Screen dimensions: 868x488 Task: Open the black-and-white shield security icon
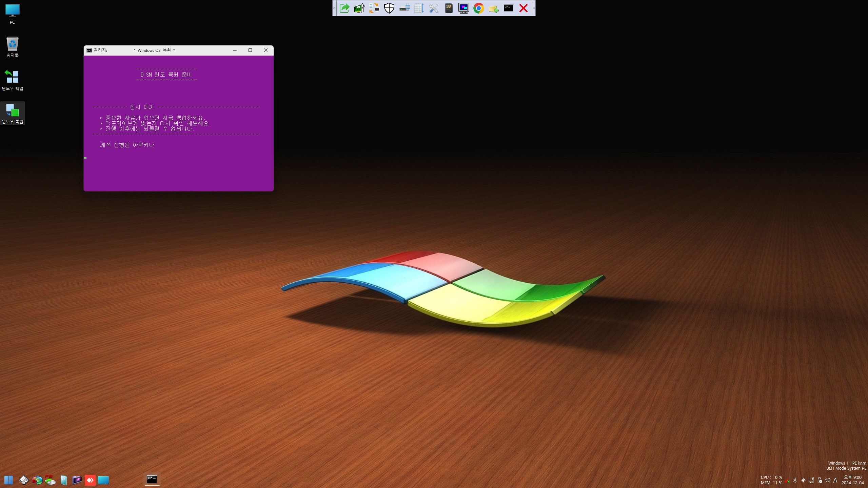click(389, 8)
